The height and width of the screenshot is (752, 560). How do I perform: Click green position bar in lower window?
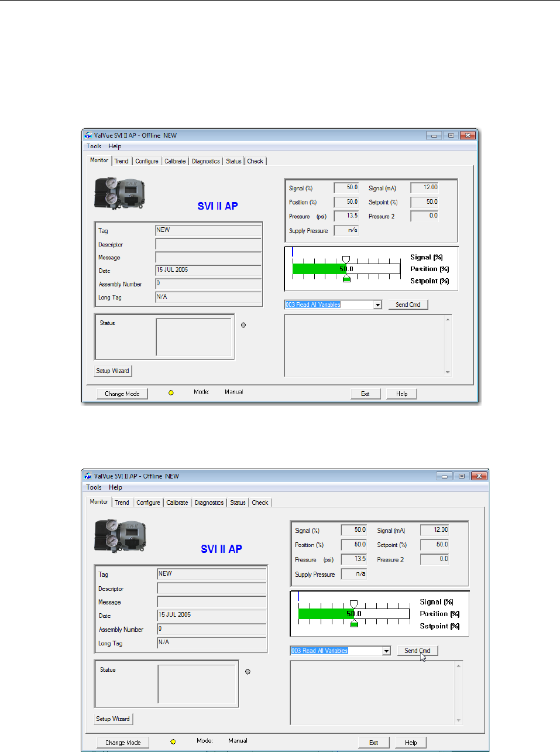point(326,614)
